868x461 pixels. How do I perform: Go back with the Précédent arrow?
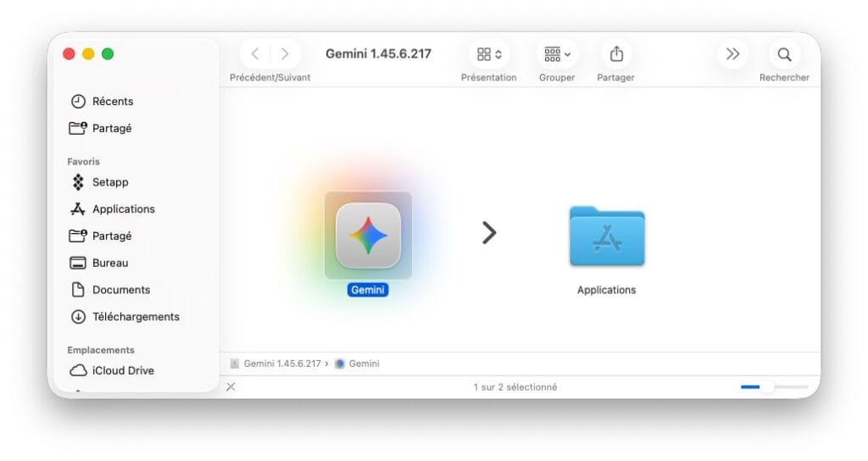[254, 53]
